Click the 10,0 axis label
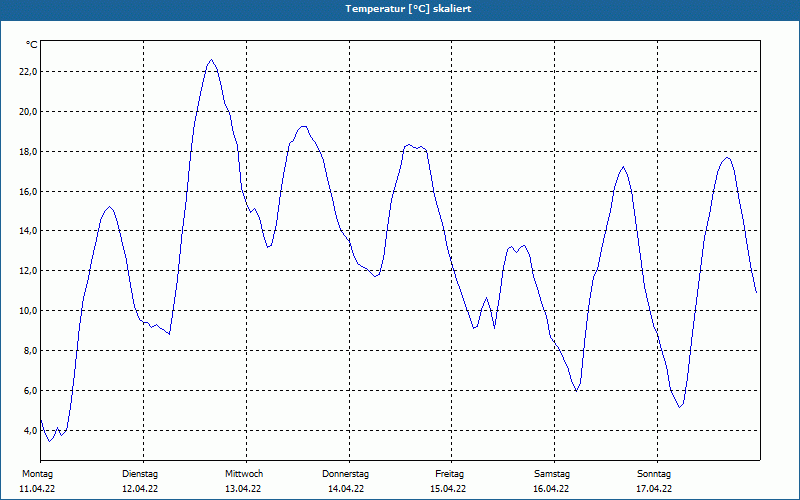Viewport: 800px width, 500px height. pos(28,311)
